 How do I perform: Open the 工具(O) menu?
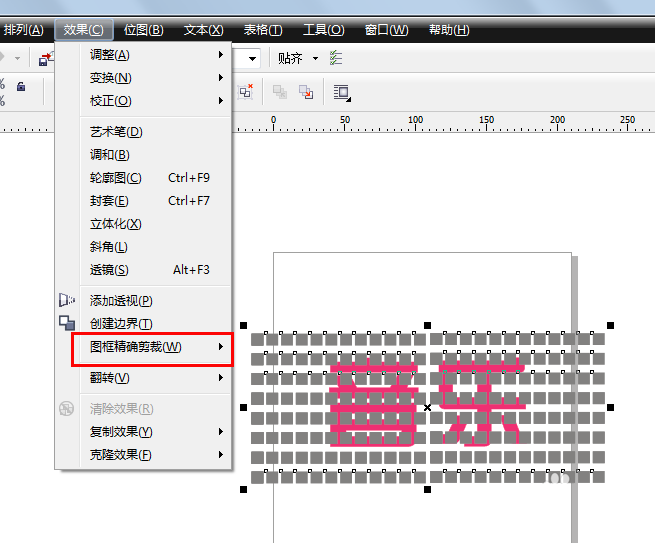point(324,30)
